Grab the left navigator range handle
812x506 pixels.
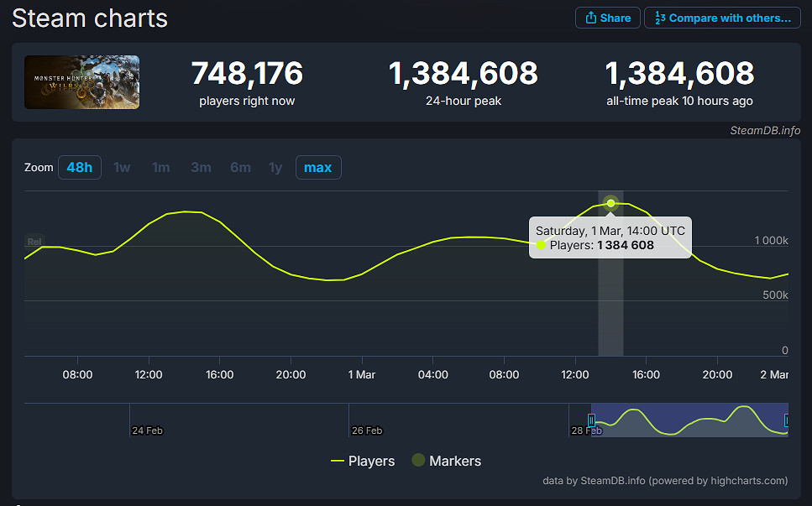[591, 420]
